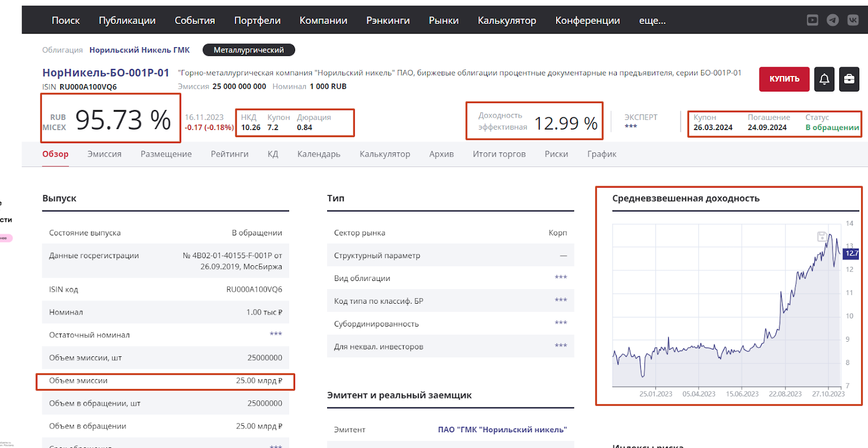This screenshot has width=868, height=448.
Task: Open the Конференции menu item
Action: click(x=588, y=21)
